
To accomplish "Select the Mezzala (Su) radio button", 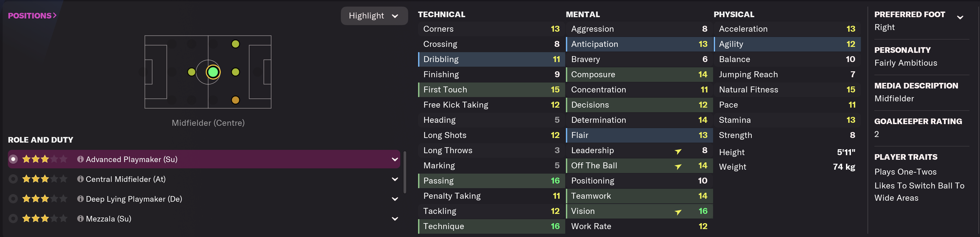I will pos(13,219).
